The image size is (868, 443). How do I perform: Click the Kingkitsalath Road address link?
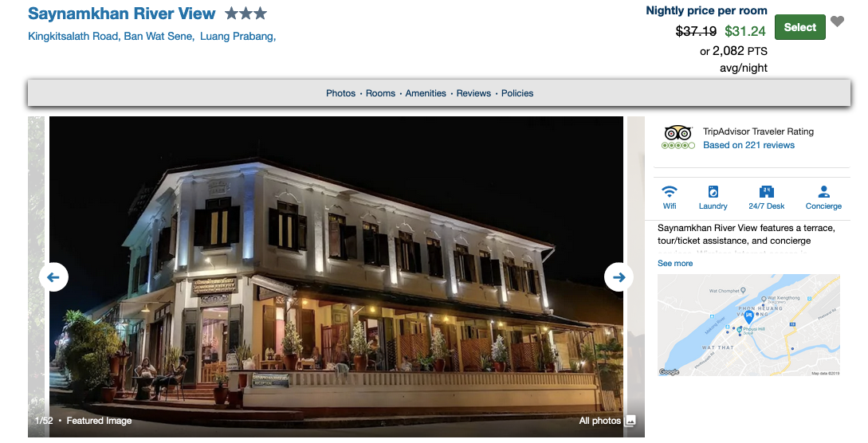[151, 37]
